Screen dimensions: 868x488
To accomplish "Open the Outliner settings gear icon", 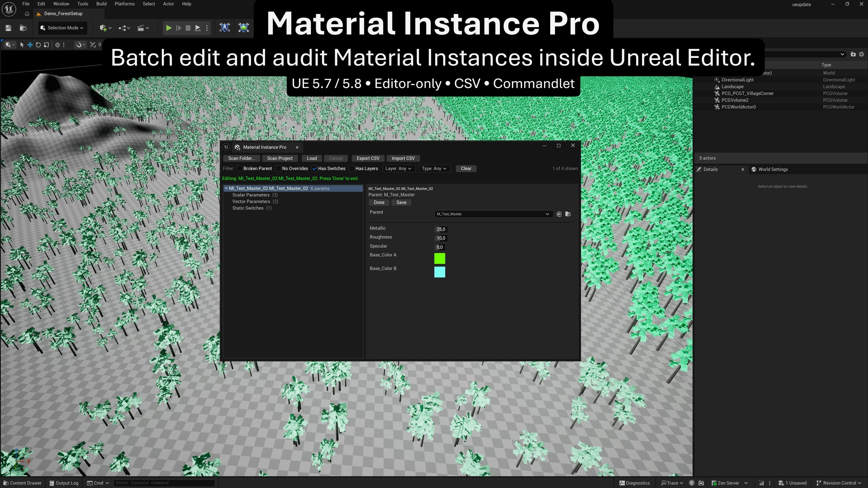I will tap(861, 54).
